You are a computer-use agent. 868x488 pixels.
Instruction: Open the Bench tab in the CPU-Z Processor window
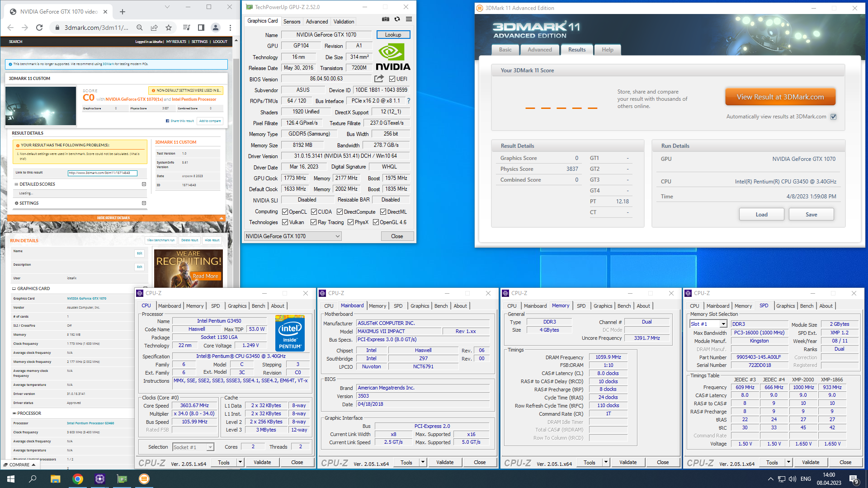coord(259,306)
